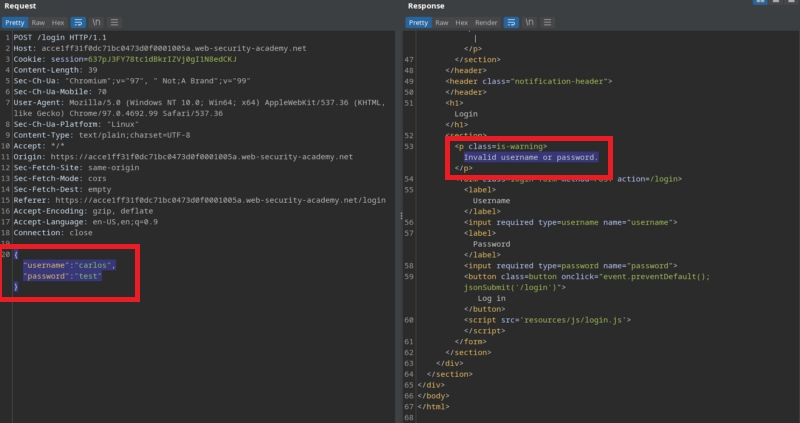800x423 pixels.
Task: Click the "test" password value in request body
Action: [90, 275]
